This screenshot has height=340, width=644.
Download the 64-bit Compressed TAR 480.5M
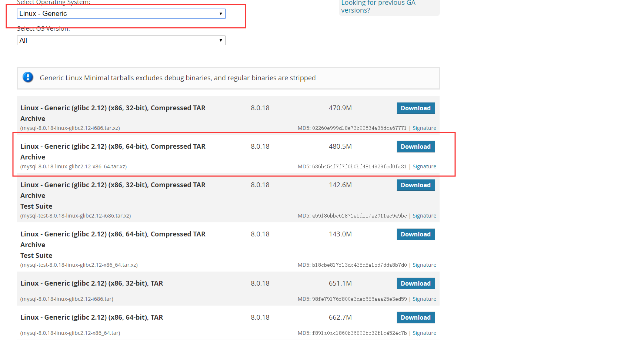[x=416, y=147]
